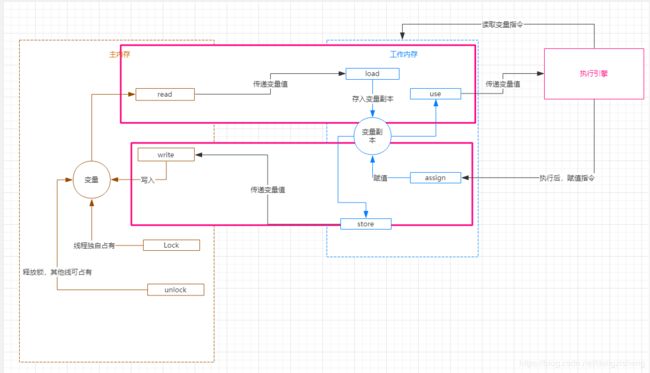Click the 变量 circle node
This screenshot has height=373, width=650.
[x=92, y=180]
